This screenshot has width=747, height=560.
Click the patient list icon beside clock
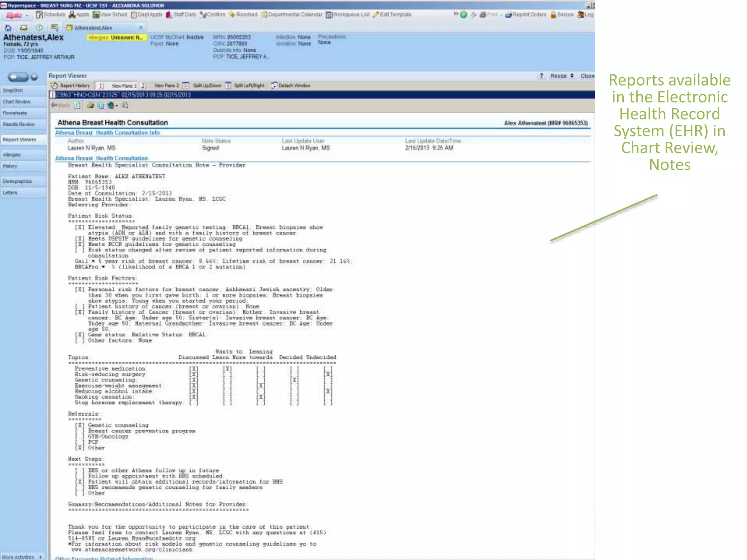point(55,27)
